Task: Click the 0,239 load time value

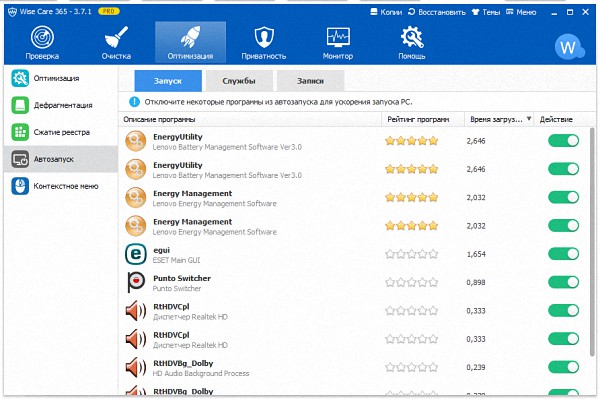Action: click(x=476, y=367)
